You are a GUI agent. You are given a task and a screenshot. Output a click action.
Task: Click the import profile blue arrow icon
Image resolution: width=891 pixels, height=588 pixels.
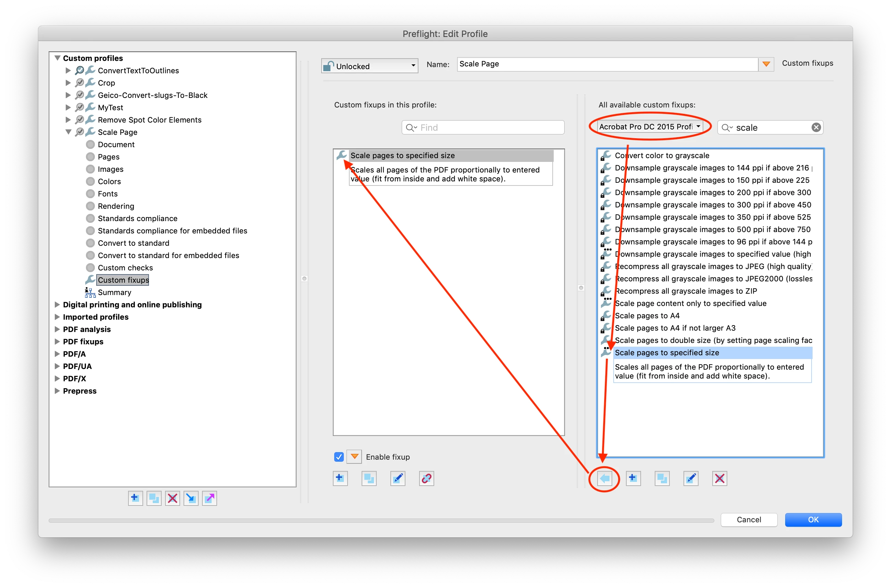(191, 498)
